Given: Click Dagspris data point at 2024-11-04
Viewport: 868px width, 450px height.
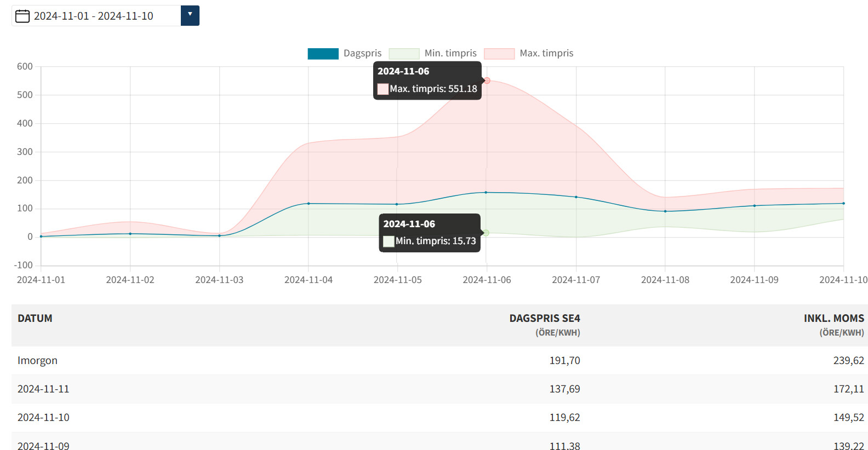Looking at the screenshot, I should coord(309,204).
